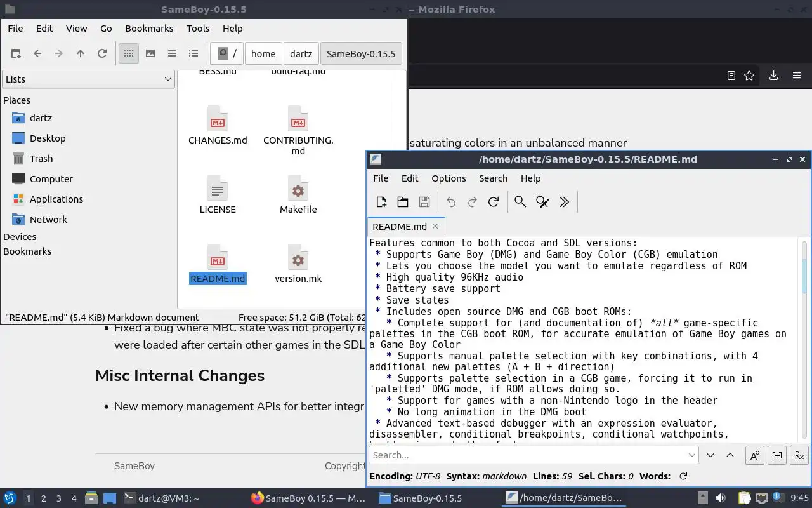The width and height of the screenshot is (812, 508).
Task: Expand the editor toolbar overflow chevrons
Action: [x=564, y=202]
